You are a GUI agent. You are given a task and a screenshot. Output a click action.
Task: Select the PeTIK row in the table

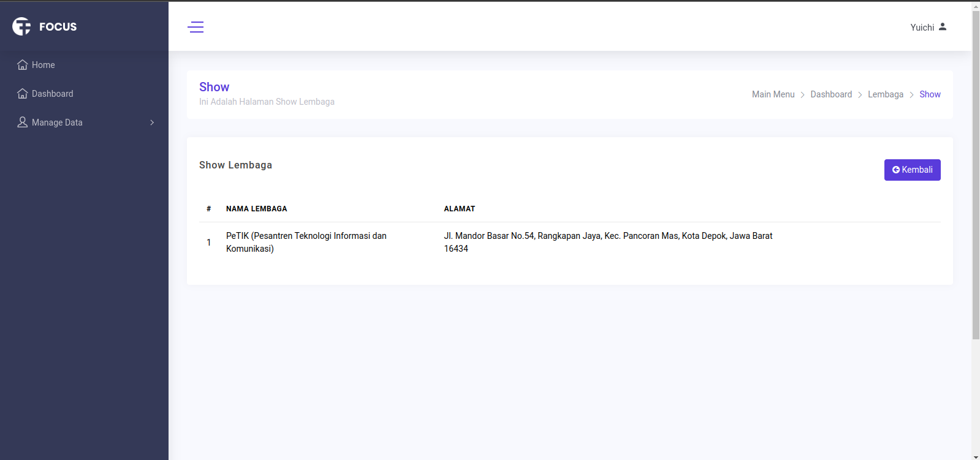306,242
